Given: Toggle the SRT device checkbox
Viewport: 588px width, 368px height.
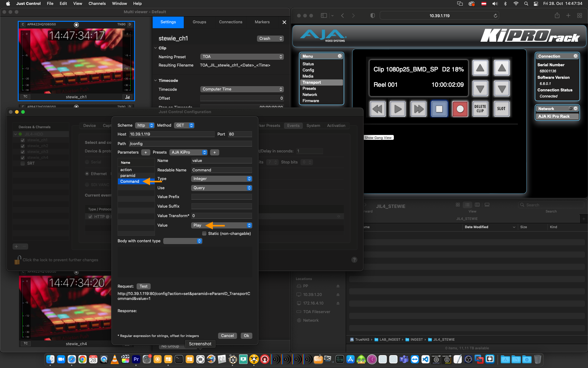Looking at the screenshot, I should click(23, 163).
